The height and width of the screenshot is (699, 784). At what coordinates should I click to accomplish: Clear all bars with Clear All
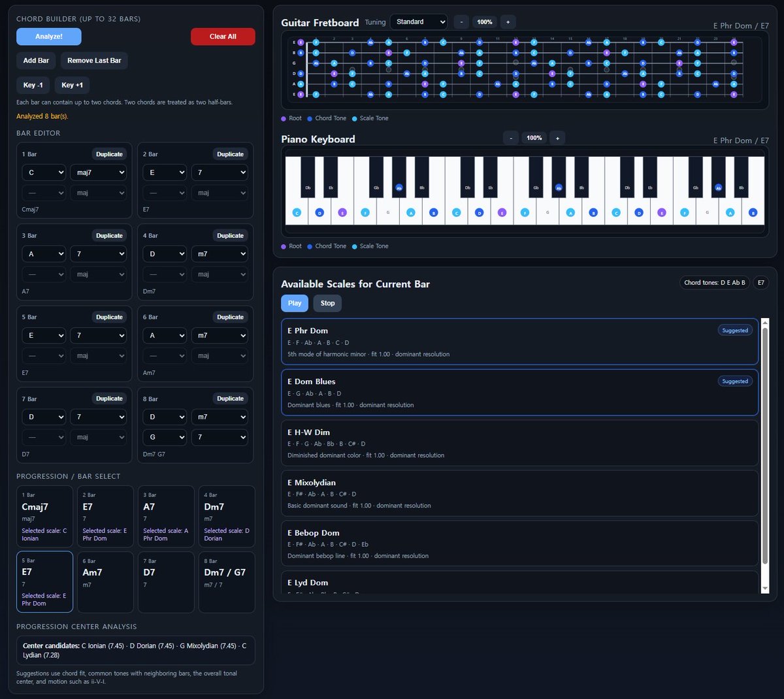point(223,37)
